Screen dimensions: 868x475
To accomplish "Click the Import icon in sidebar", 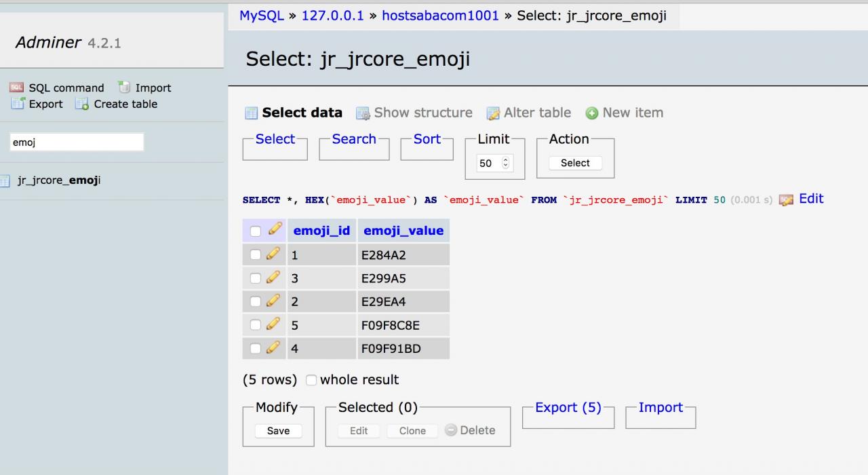I will coord(124,88).
